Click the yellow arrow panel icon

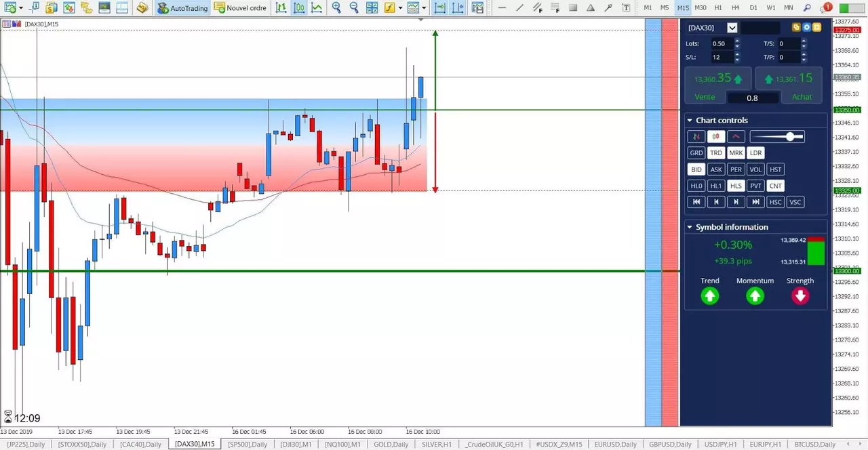(817, 28)
